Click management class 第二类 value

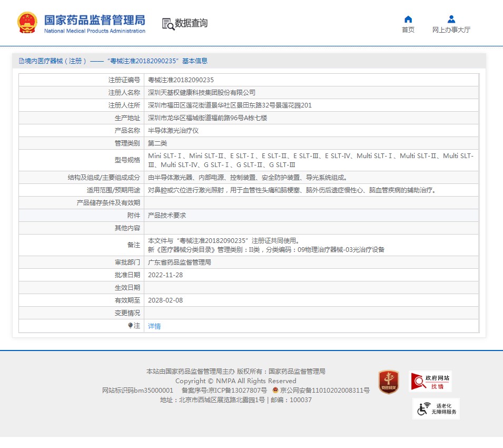(x=157, y=143)
